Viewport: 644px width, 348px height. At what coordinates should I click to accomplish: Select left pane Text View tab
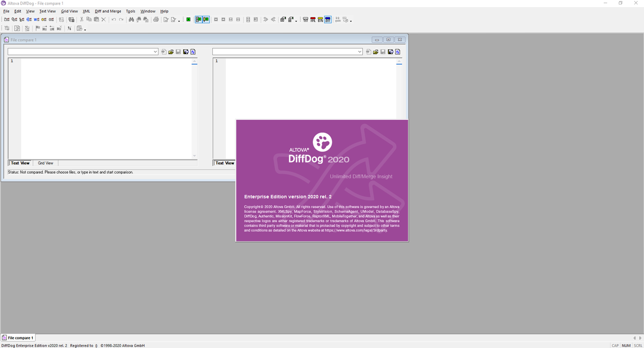point(21,163)
